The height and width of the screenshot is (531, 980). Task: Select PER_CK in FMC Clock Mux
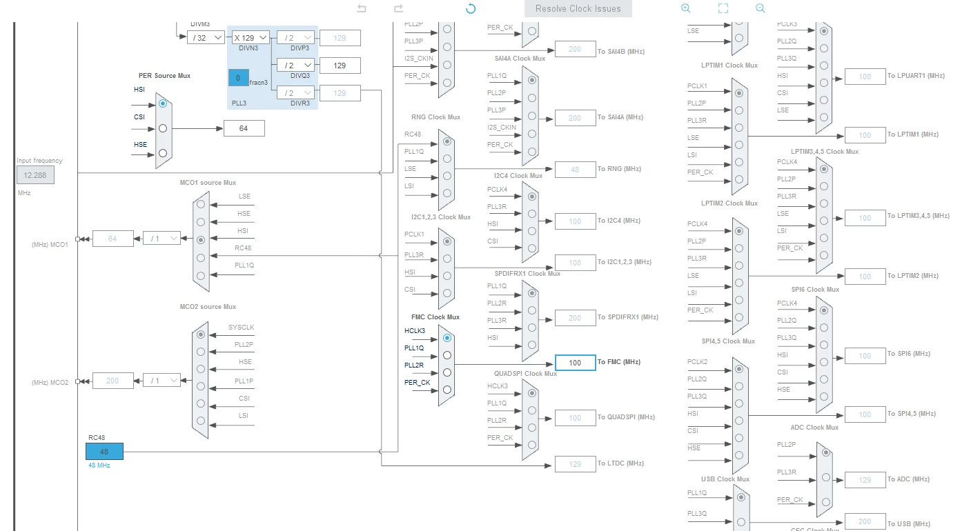(x=447, y=390)
